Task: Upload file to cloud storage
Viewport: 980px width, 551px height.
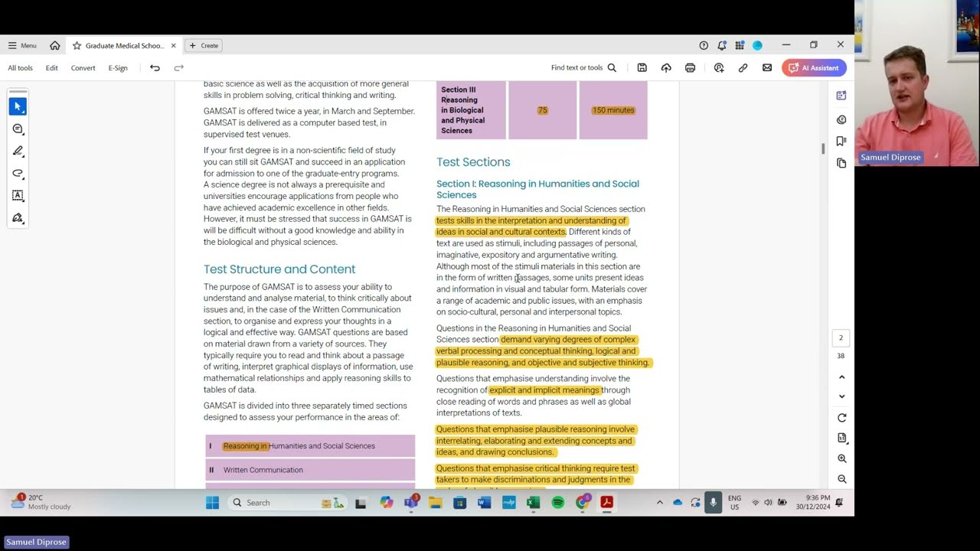Action: pos(666,68)
